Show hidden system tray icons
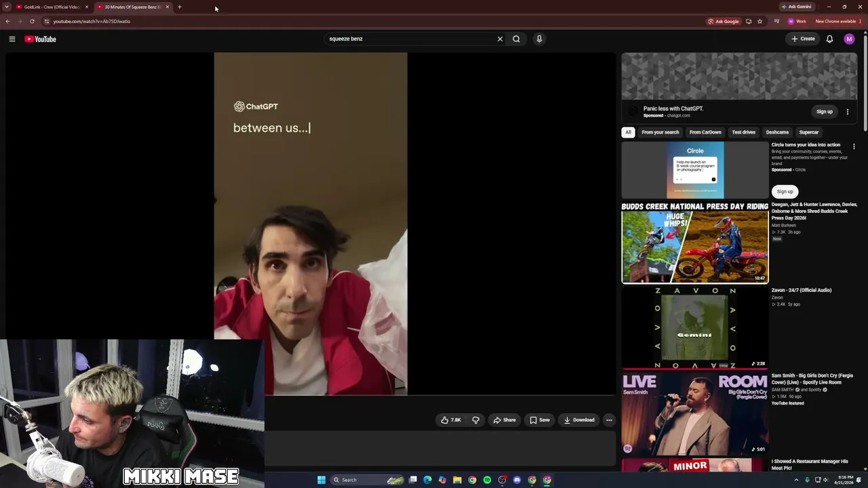This screenshot has width=868, height=488. [796, 480]
